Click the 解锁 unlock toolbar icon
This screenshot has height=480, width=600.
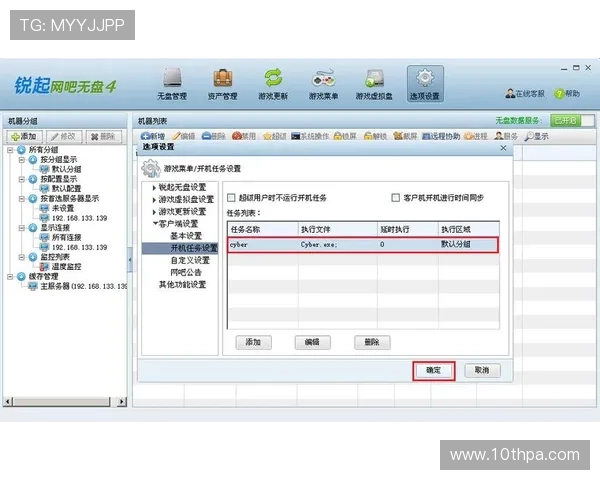[375, 136]
